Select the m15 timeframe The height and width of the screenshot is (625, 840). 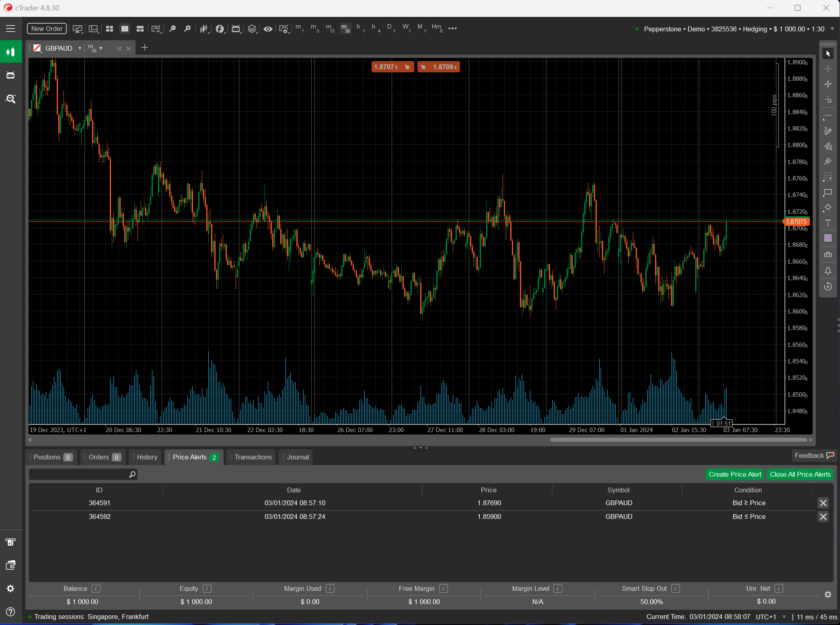pos(330,28)
